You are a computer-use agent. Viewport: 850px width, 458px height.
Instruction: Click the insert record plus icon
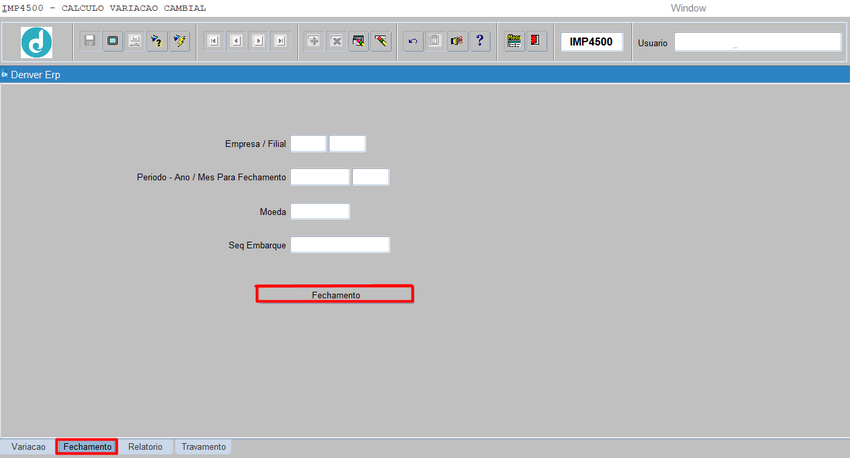[x=313, y=41]
